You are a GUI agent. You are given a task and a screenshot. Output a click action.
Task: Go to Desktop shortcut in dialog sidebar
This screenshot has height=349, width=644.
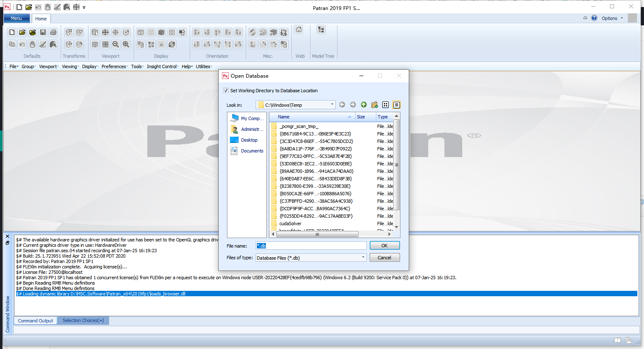[x=244, y=140]
